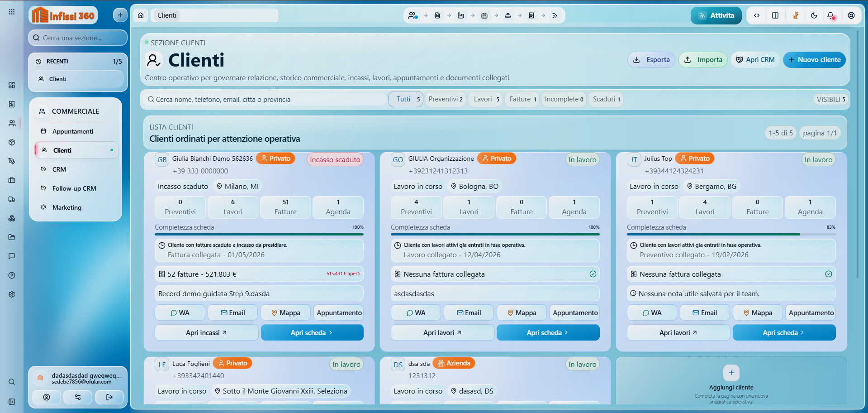Viewport: 868px width, 413px height.
Task: Focus client search by nome, telefono field
Action: tap(266, 99)
